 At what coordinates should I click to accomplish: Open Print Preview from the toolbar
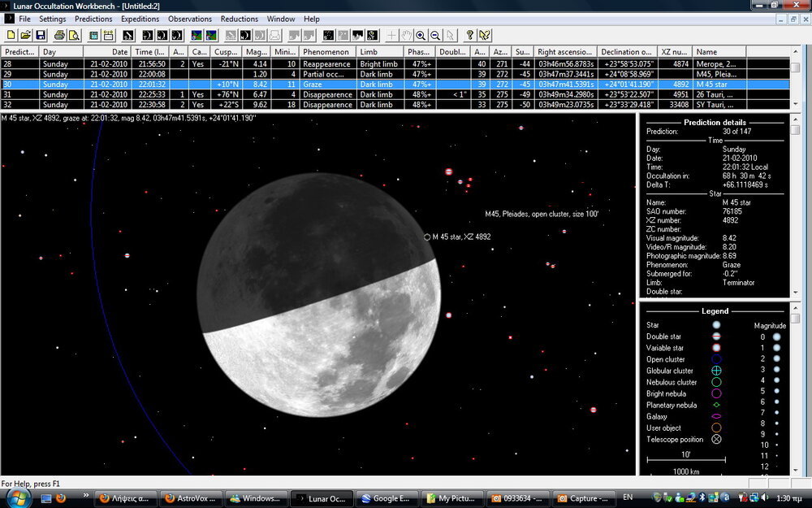coord(74,35)
